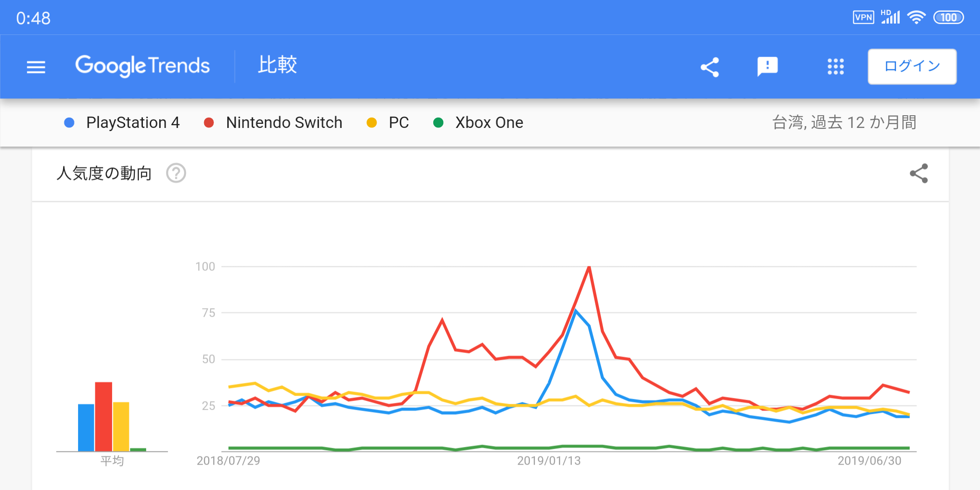Click the PC yellow legend dot
The image size is (980, 490).
pos(372,123)
